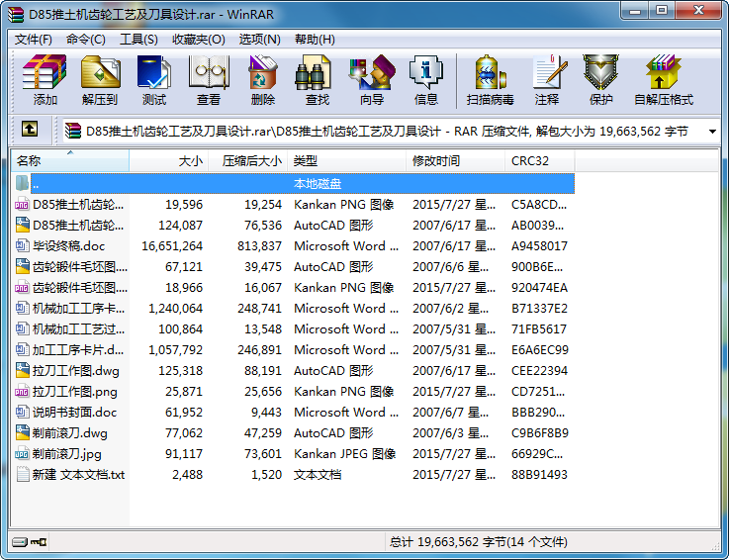Expand the address bar path dropdown

712,132
